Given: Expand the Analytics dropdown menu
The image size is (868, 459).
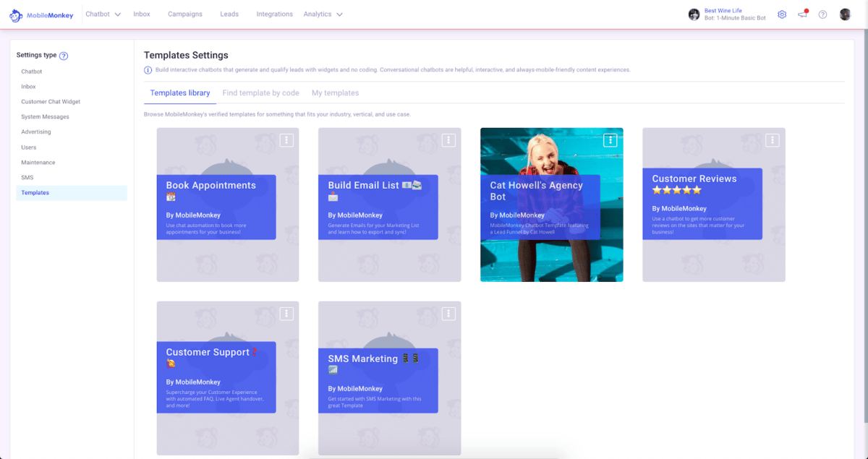Looking at the screenshot, I should (323, 14).
